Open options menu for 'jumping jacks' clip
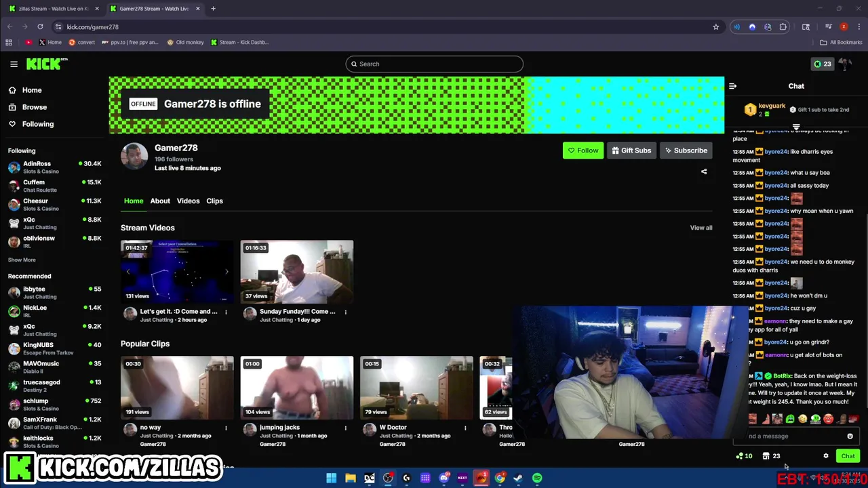 pyautogui.click(x=345, y=428)
